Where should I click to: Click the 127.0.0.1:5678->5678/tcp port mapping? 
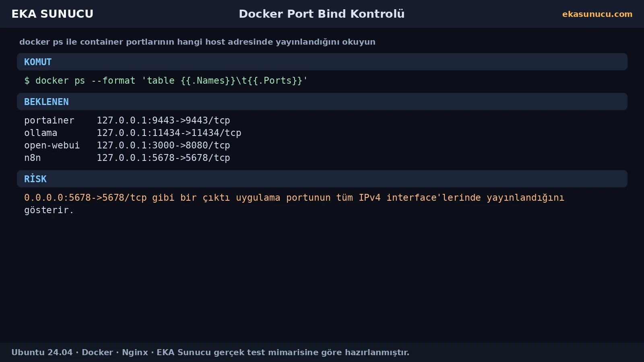[163, 158]
